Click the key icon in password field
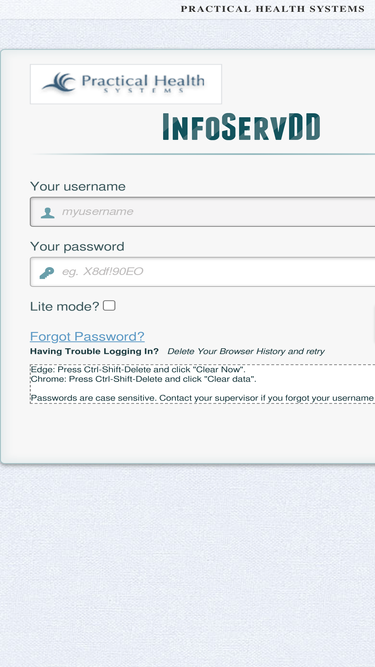Image resolution: width=375 pixels, height=667 pixels. coord(47,273)
